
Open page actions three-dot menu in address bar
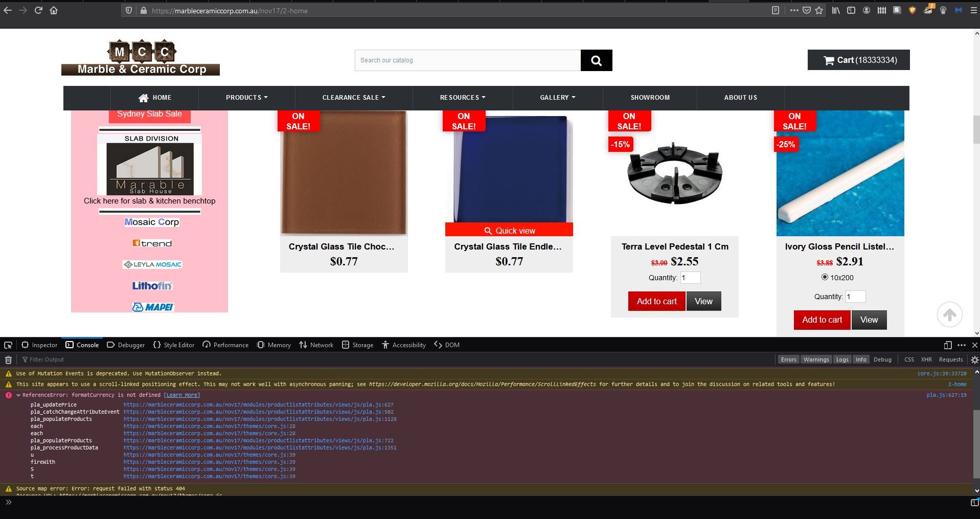pyautogui.click(x=794, y=10)
